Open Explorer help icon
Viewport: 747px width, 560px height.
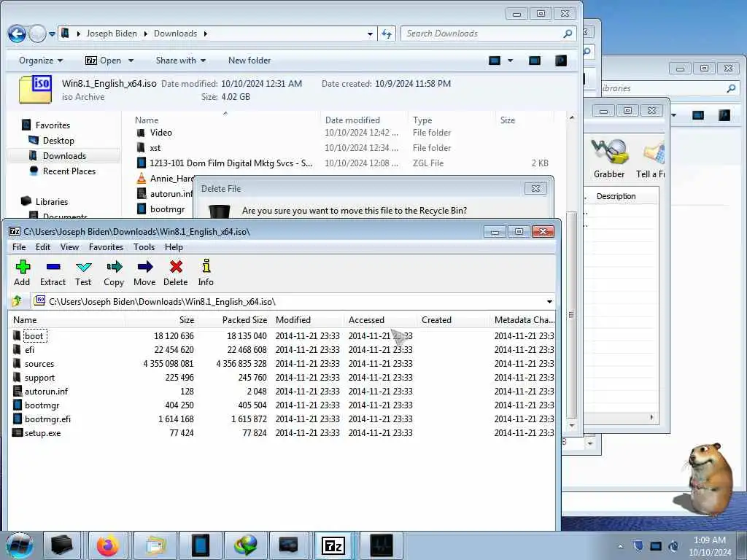click(561, 61)
